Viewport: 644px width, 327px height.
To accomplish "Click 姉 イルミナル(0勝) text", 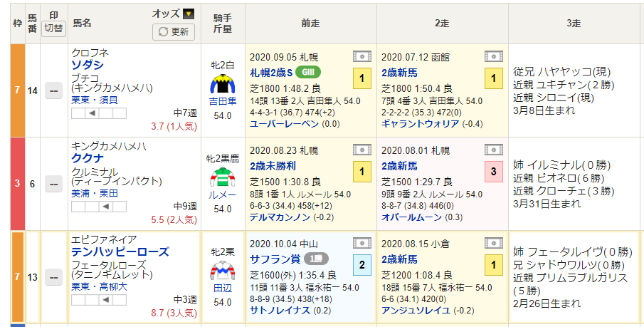I will pos(562,165).
